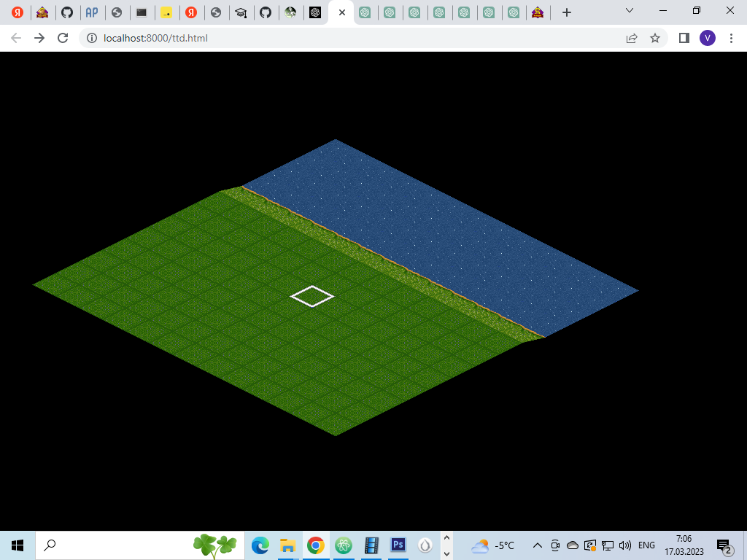Open the profile avatar labeled V
The width and height of the screenshot is (747, 560).
pos(708,38)
